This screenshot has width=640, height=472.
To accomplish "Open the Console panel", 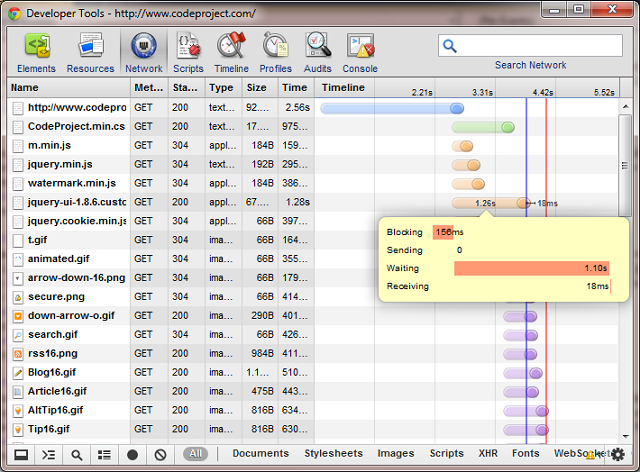I will click(x=360, y=53).
